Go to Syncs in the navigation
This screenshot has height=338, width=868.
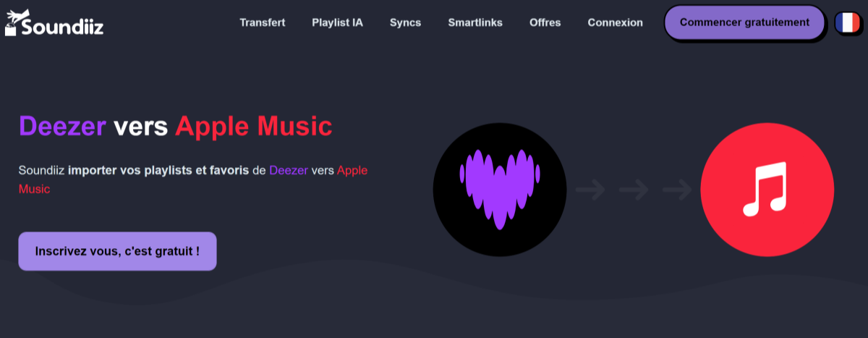[405, 22]
